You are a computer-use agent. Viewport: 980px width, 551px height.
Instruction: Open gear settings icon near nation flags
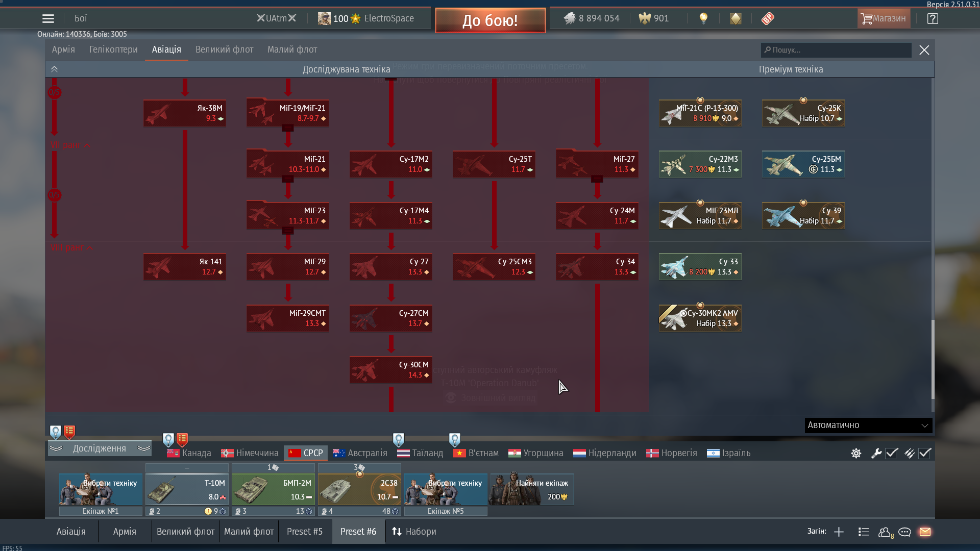tap(856, 453)
